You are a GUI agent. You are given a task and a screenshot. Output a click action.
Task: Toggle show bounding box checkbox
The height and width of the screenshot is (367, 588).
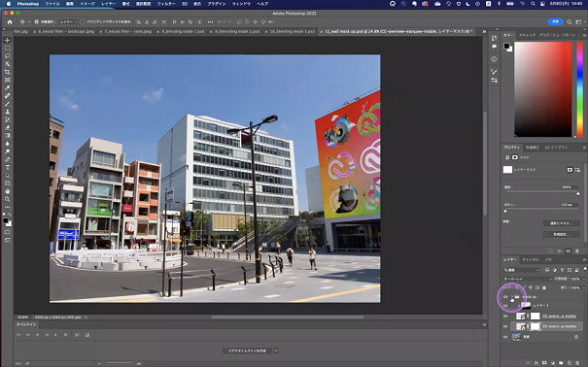click(83, 22)
